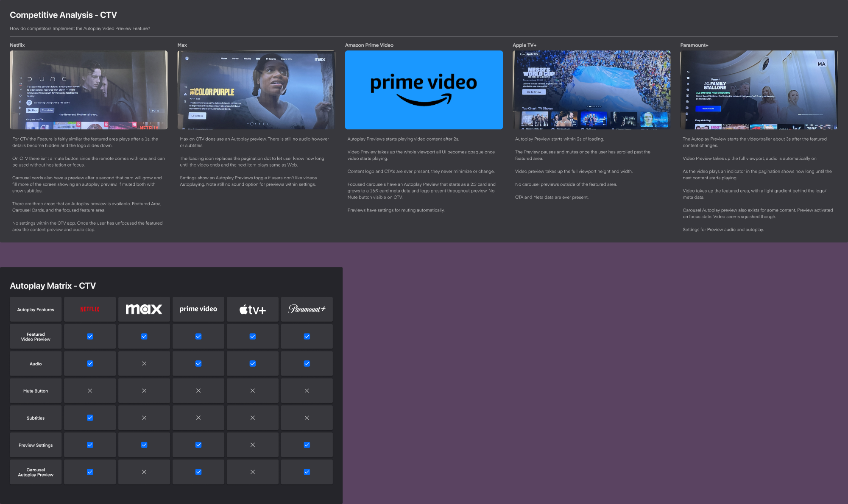
Task: Click the 'Subtitles' row label
Action: (x=36, y=418)
